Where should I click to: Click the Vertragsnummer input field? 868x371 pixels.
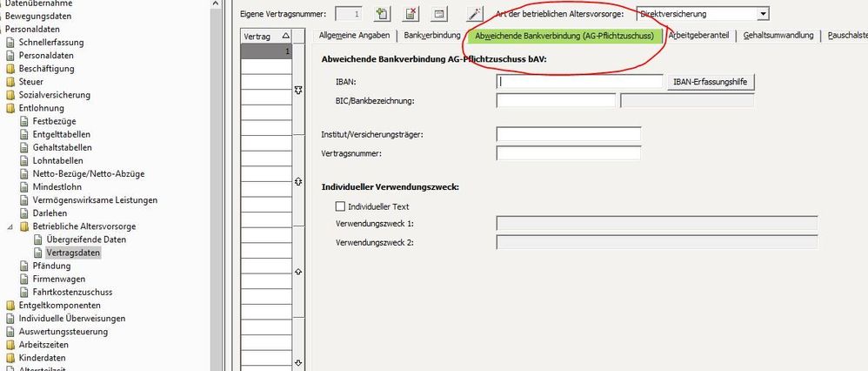[x=569, y=153]
